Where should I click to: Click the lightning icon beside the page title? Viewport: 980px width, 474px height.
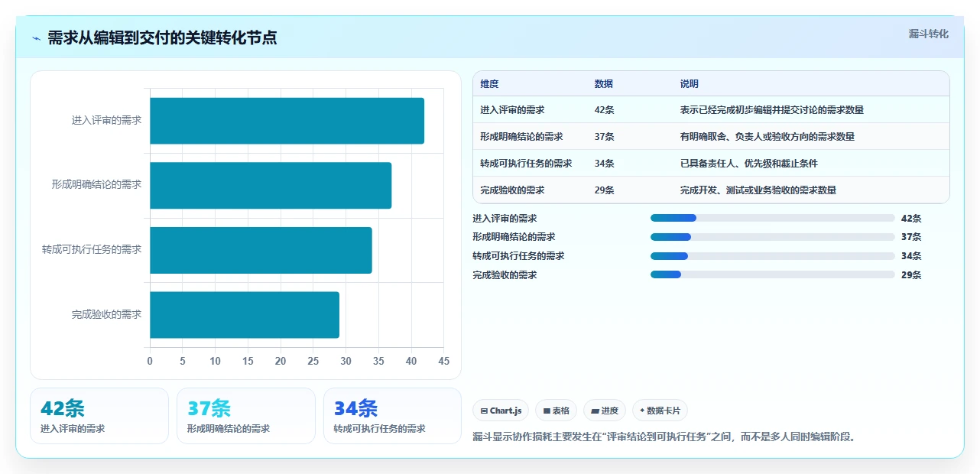(37, 37)
